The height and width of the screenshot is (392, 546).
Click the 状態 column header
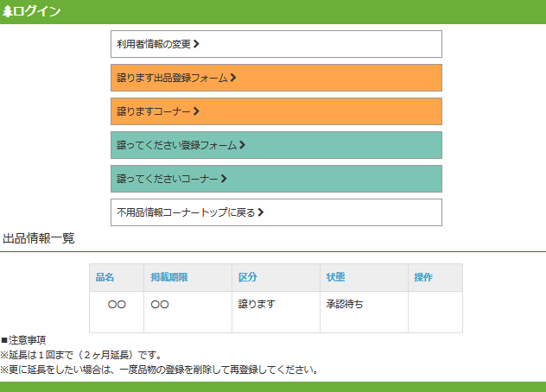[335, 277]
